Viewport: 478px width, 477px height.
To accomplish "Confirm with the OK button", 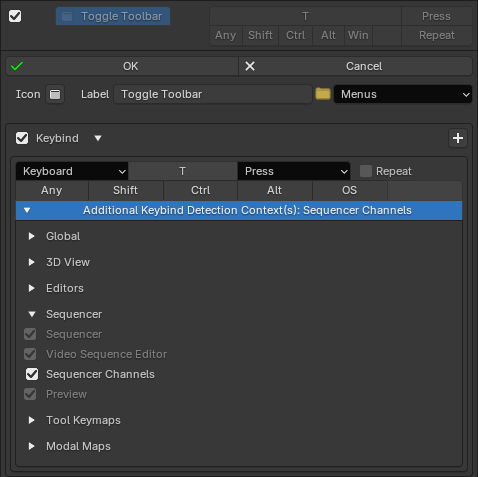I will (122, 66).
